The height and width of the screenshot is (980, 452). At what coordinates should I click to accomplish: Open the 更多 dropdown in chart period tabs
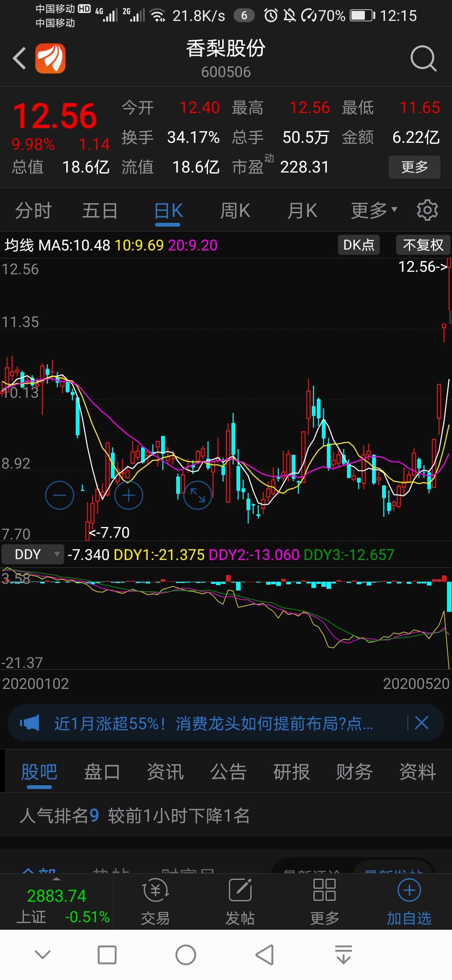coord(374,210)
